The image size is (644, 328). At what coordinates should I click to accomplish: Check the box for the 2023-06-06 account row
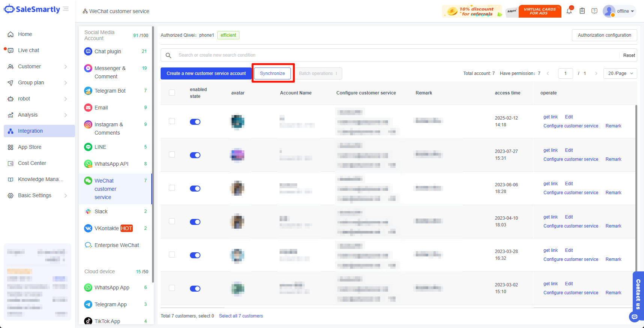click(x=172, y=188)
